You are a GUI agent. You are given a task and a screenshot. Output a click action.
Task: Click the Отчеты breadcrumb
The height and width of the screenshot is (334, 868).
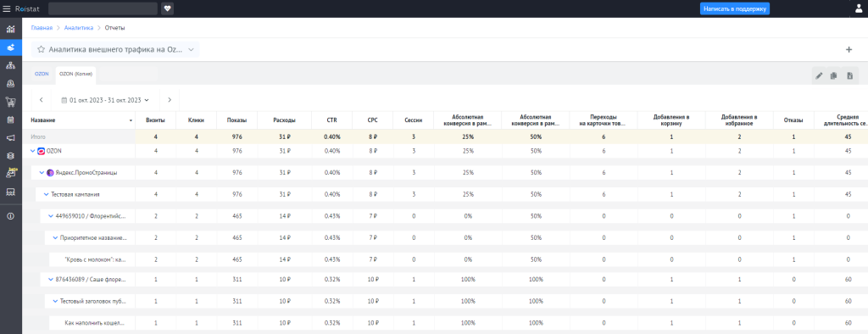click(114, 27)
